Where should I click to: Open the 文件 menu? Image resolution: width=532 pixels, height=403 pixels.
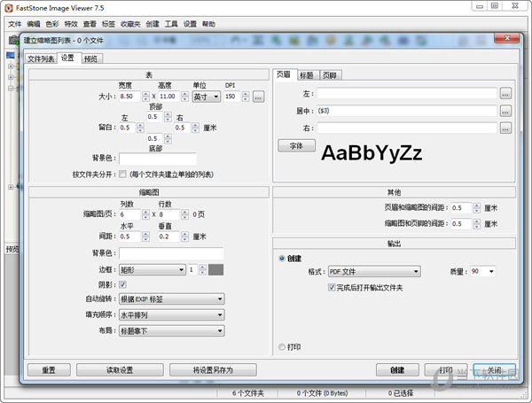[14, 24]
